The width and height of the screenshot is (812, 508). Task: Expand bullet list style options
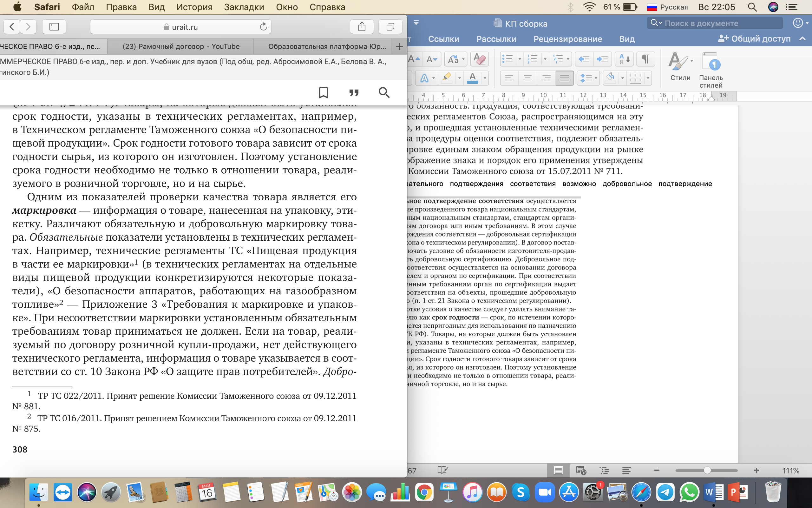point(520,59)
